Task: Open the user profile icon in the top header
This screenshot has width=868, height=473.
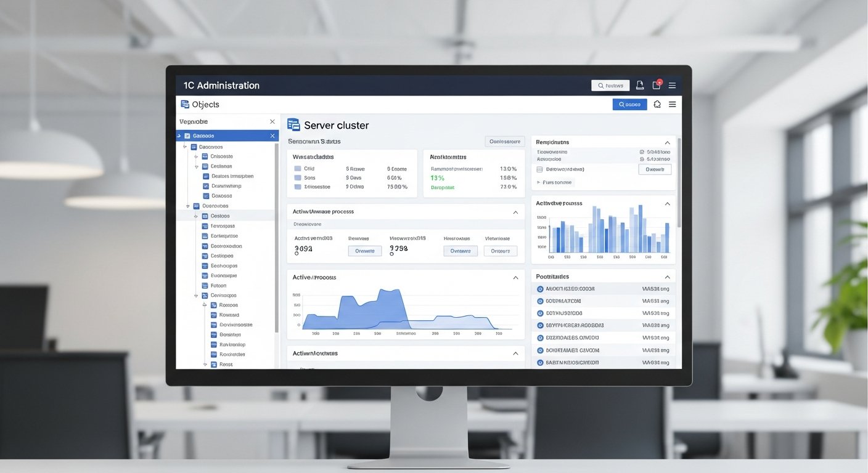Action: pyautogui.click(x=640, y=86)
